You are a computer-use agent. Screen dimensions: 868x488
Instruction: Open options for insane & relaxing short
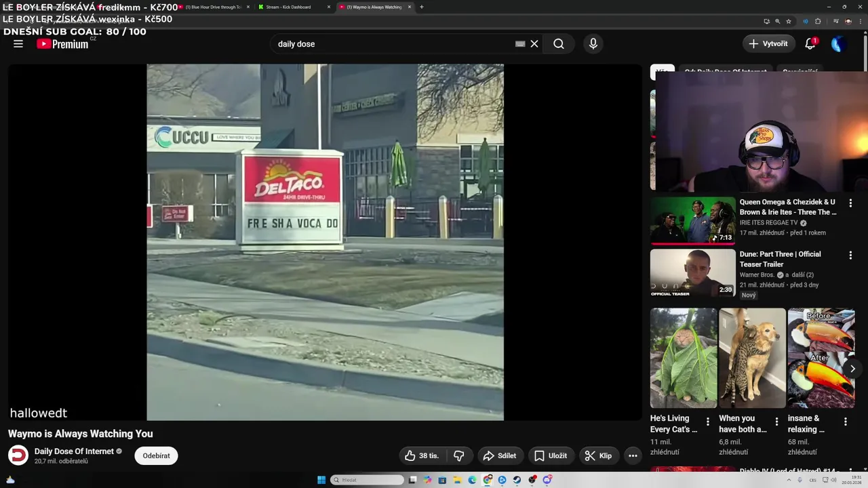pos(845,422)
